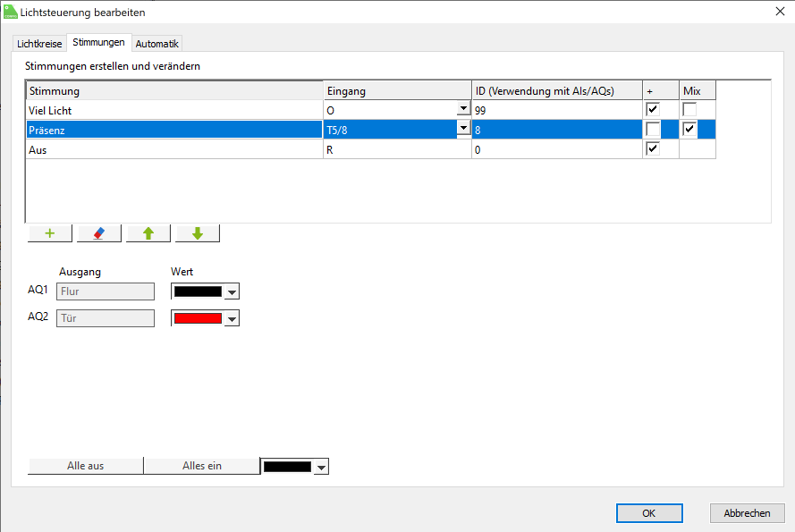This screenshot has width=795, height=532.
Task: Check the plus checkbox for Präsenz row
Action: point(653,130)
